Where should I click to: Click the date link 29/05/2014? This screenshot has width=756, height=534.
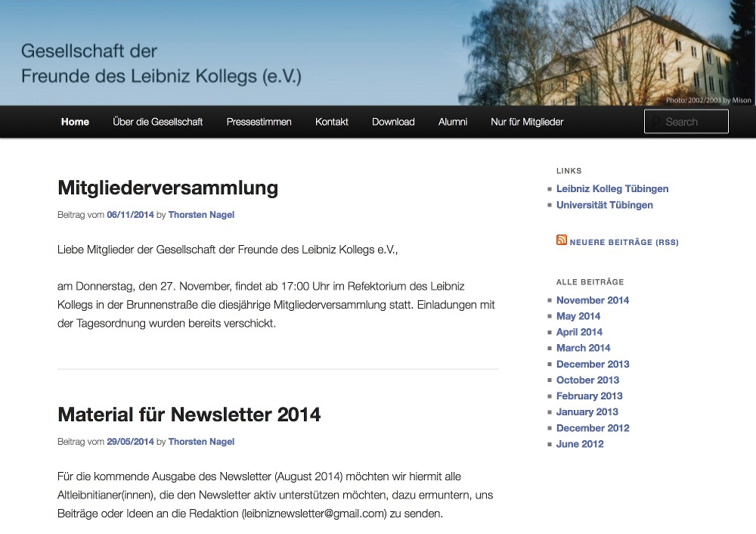[130, 442]
